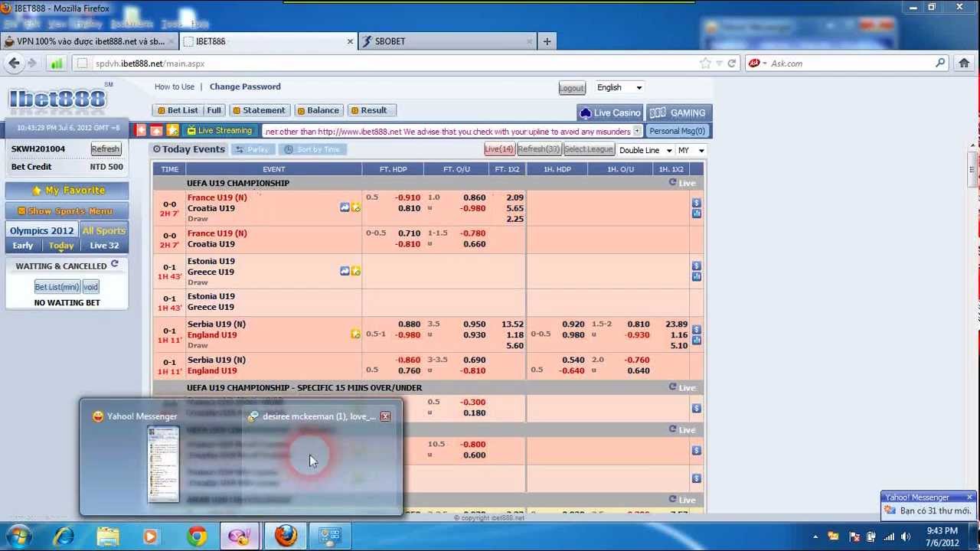Open the Select League button
980x551 pixels.
coord(589,149)
